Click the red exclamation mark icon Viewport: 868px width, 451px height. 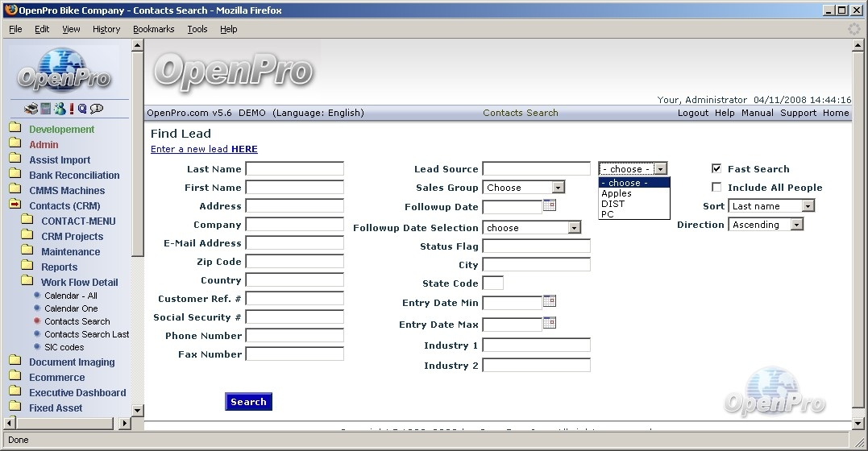(72, 109)
